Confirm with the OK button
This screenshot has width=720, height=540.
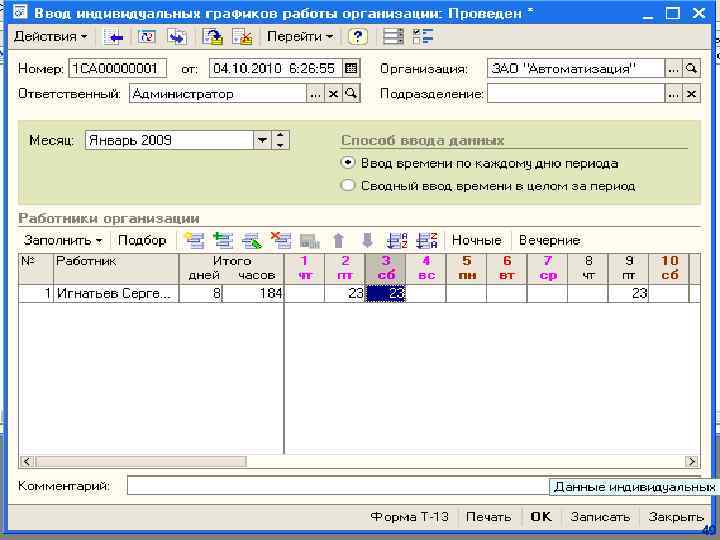pyautogui.click(x=541, y=517)
